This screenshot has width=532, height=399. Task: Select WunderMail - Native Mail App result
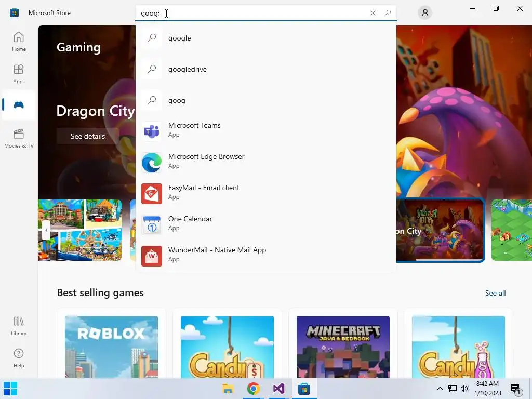click(x=265, y=256)
